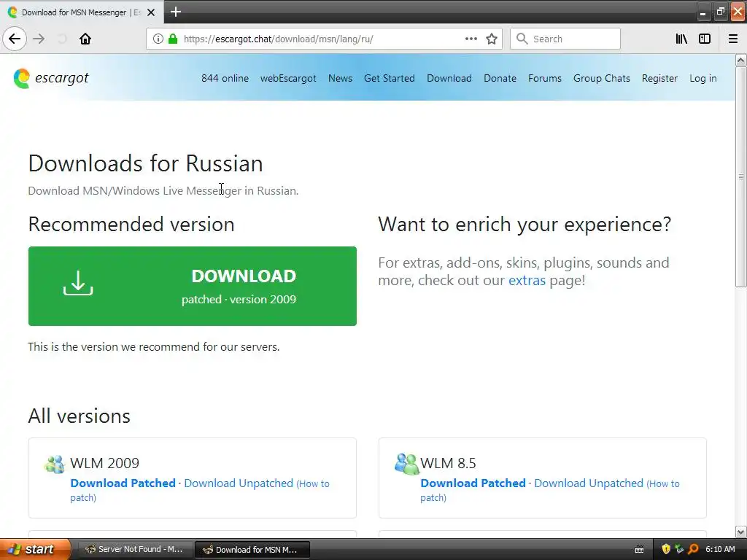747x560 pixels.
Task: Open the Donate page
Action: click(x=500, y=78)
